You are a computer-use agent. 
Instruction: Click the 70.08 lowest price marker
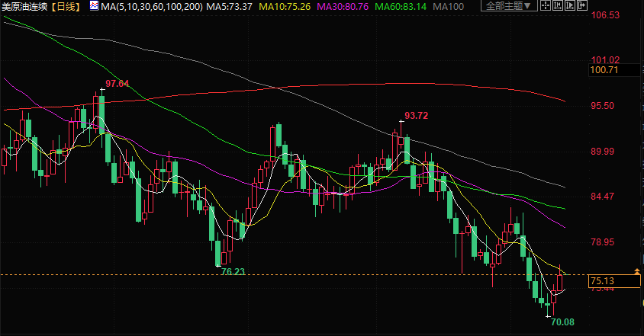(x=562, y=322)
